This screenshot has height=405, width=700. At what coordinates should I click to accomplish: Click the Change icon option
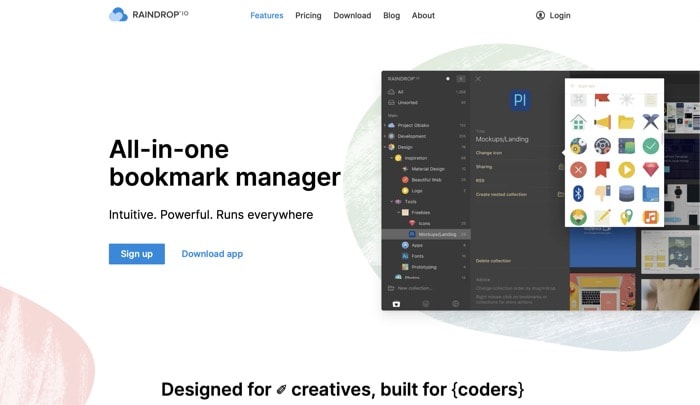pyautogui.click(x=488, y=153)
